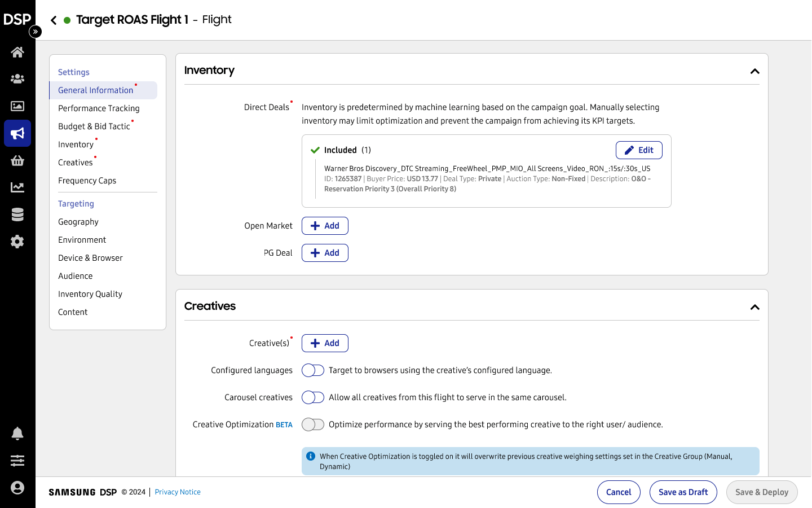Open the home icon in sidebar

coord(17,52)
